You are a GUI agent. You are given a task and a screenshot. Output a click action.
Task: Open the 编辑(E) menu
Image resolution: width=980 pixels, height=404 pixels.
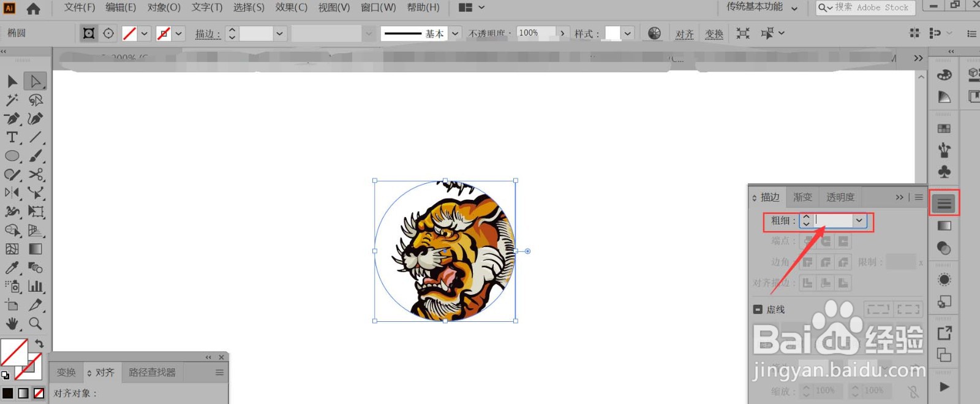pos(121,7)
